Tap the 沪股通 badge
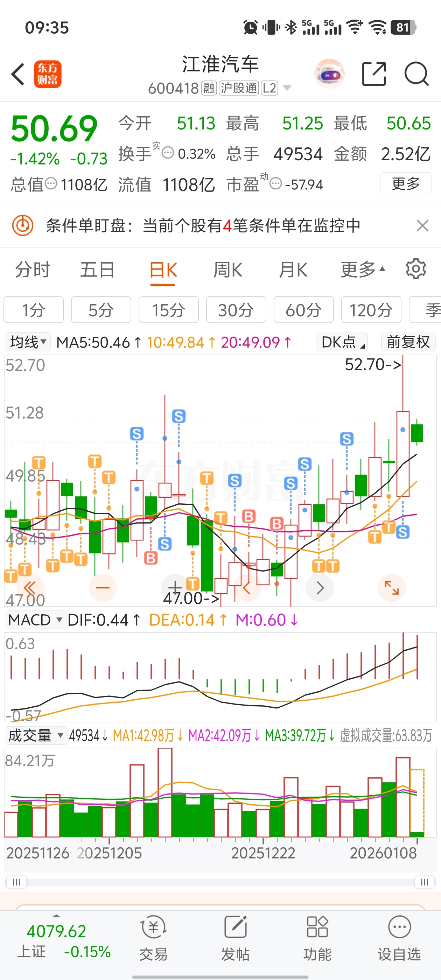 click(x=239, y=88)
